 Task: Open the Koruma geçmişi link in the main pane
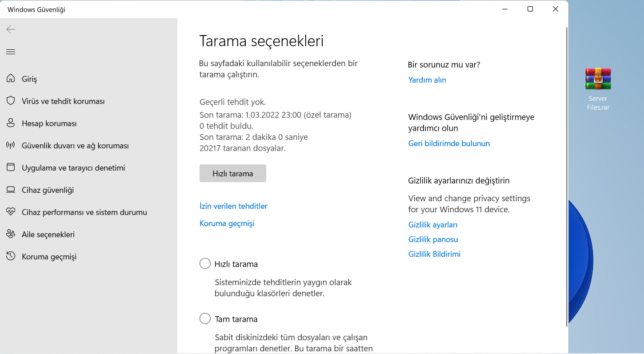tap(227, 223)
